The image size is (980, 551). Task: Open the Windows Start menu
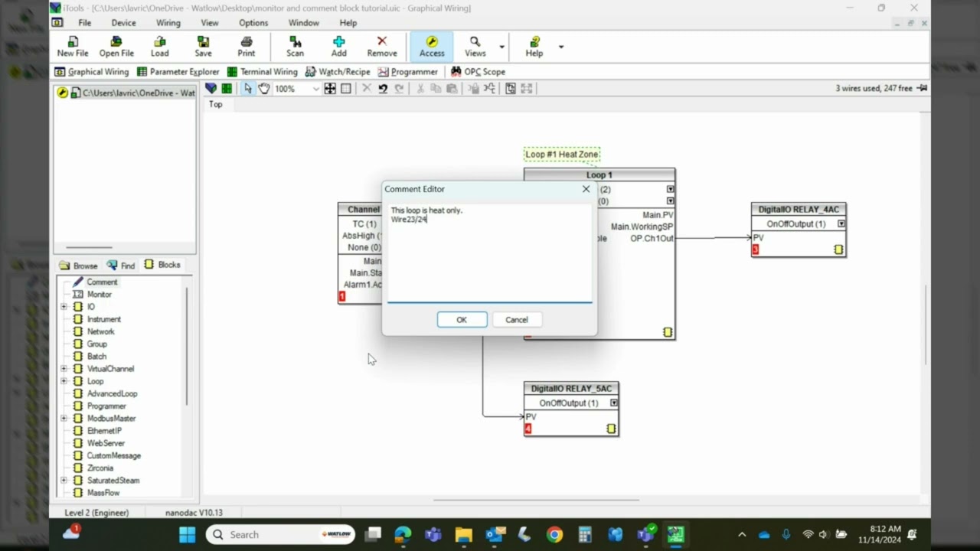pyautogui.click(x=188, y=534)
